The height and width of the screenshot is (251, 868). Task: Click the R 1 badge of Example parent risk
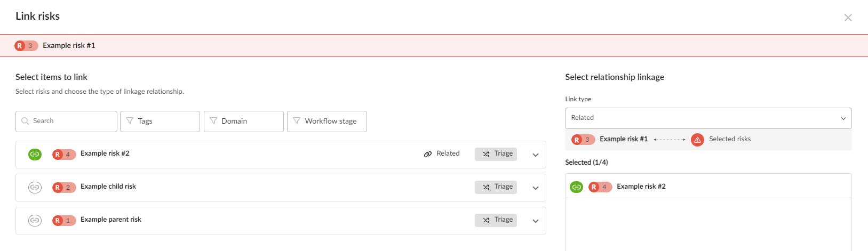64,221
